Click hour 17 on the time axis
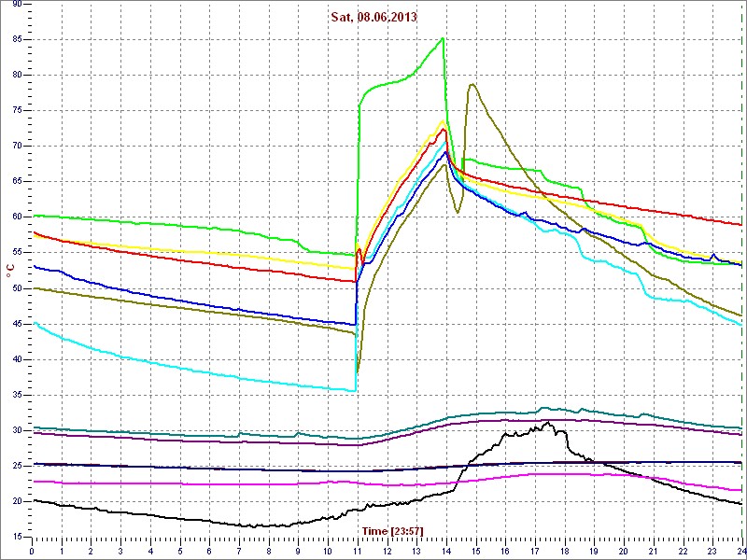This screenshot has height=560, width=747. click(x=534, y=549)
